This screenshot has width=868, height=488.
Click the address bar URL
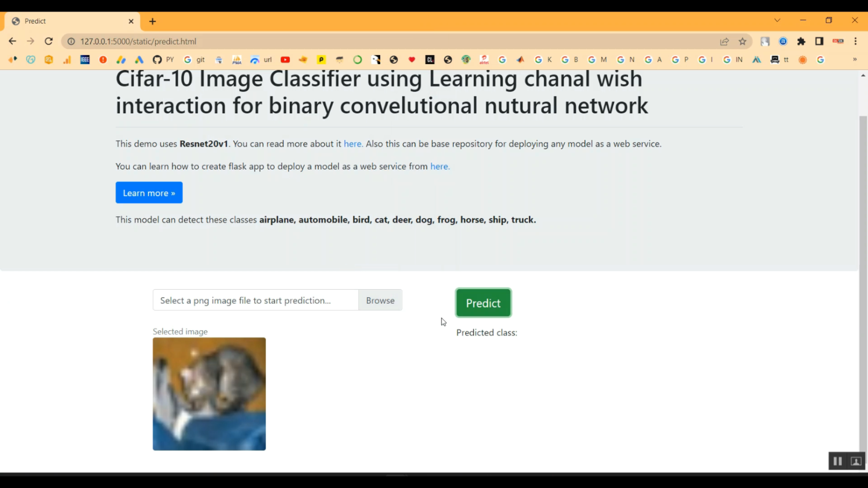pyautogui.click(x=138, y=42)
